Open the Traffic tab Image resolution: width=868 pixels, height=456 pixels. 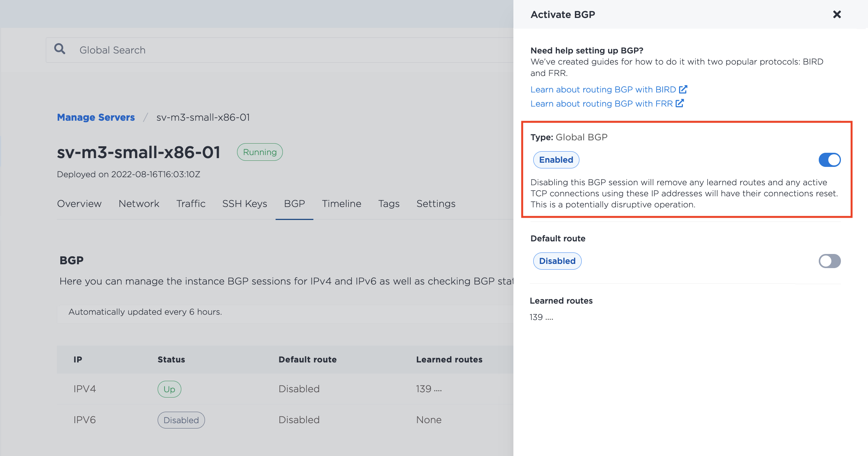[191, 204]
